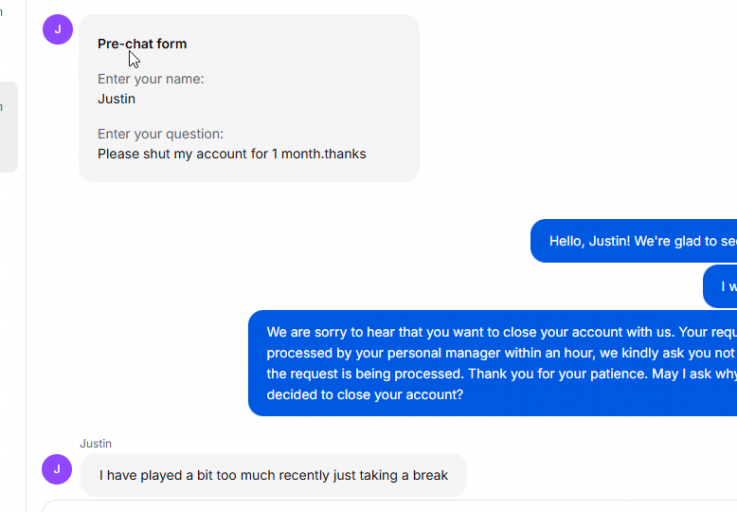Select the 'Please shut my account' question text
737x512 pixels.
click(x=232, y=154)
